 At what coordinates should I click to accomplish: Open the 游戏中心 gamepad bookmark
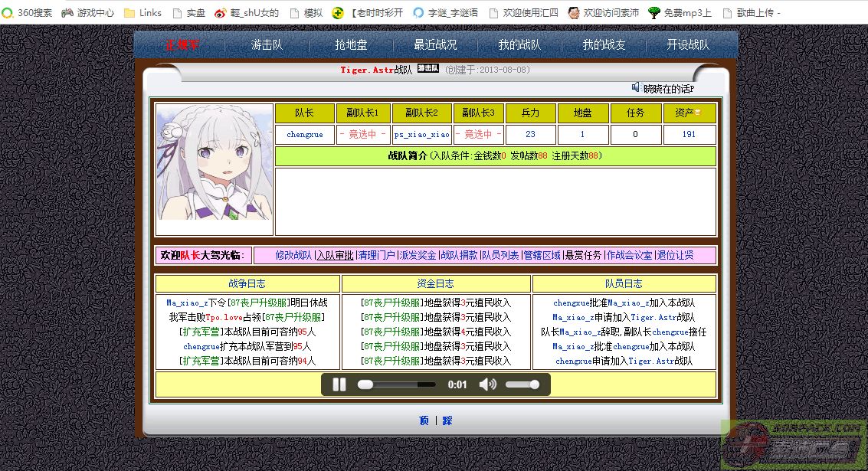pos(87,12)
